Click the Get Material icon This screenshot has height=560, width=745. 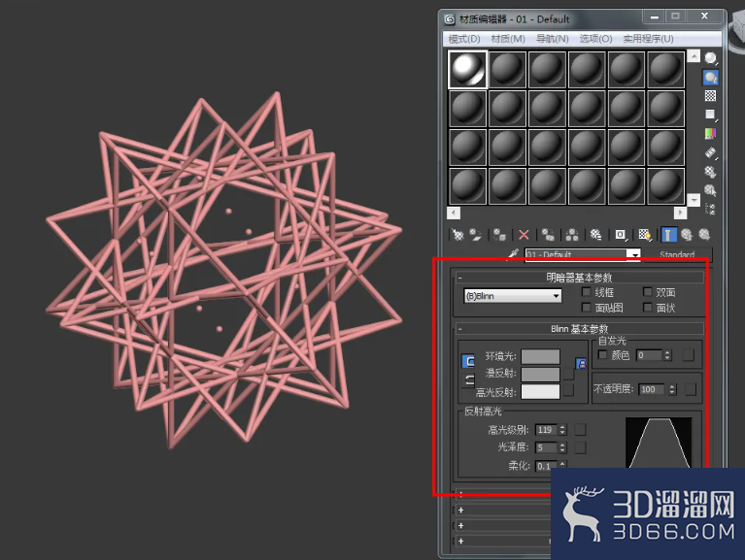point(458,235)
